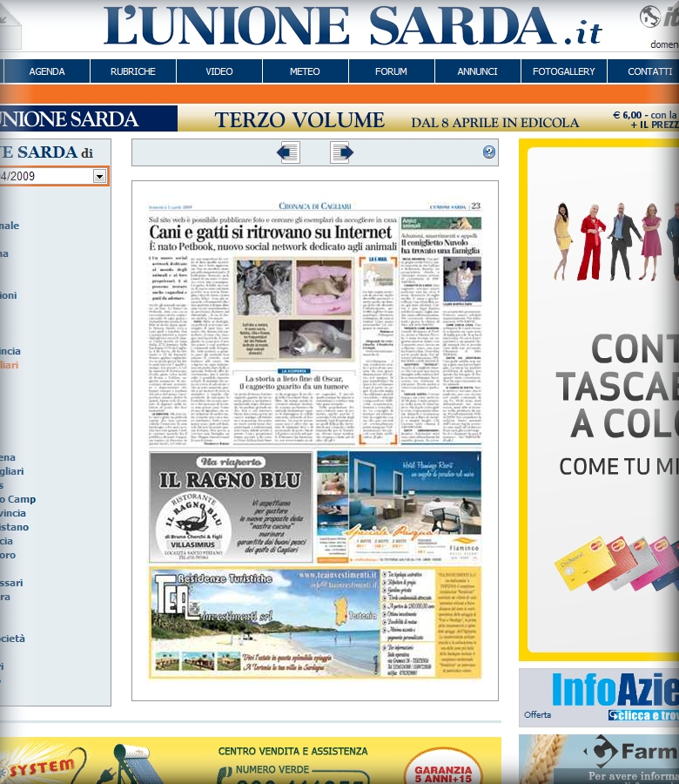This screenshot has height=784, width=679.
Task: Click the solar system yellow banner ad
Action: pyautogui.click(x=251, y=760)
